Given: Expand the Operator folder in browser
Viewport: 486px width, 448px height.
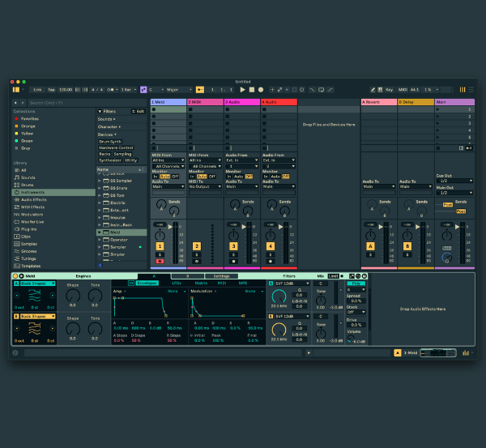Looking at the screenshot, I should [x=99, y=240].
